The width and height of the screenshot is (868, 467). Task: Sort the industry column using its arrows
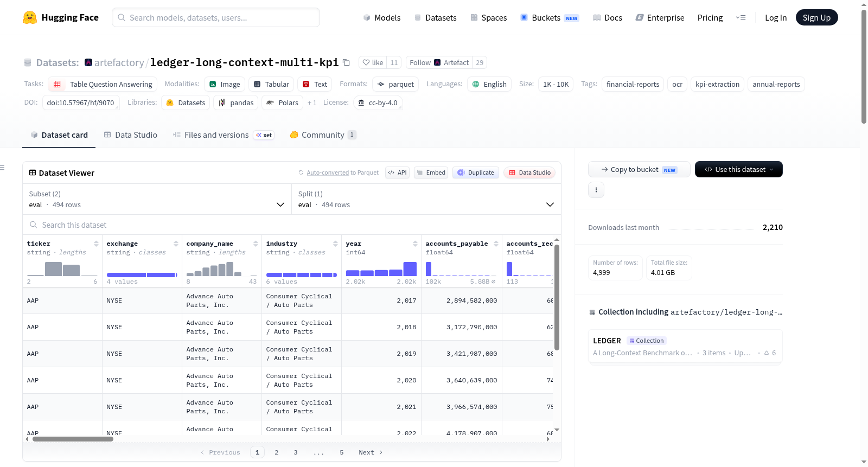pyautogui.click(x=335, y=244)
